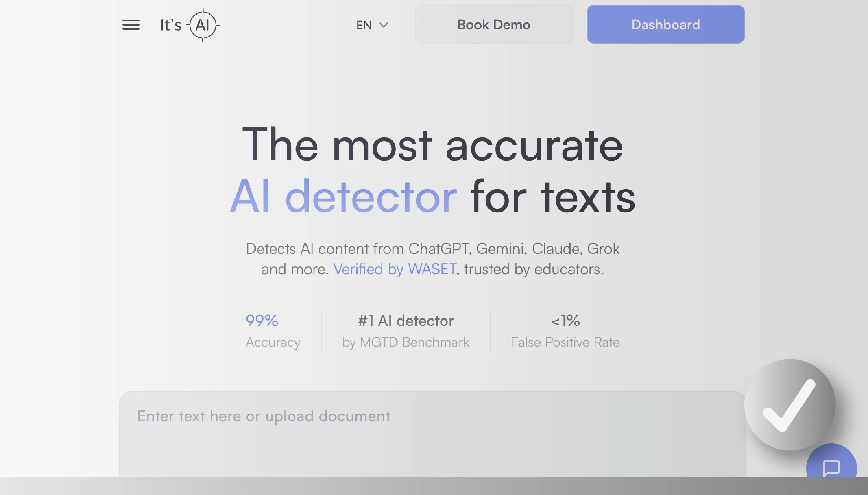Screen dimensions: 868x495
Task: Click the <1% value
Action: tap(565, 321)
